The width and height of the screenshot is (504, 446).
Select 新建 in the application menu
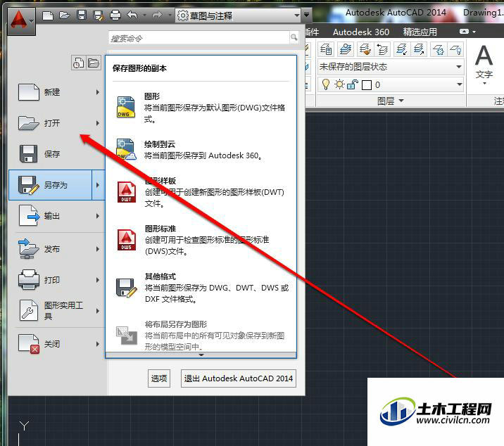56,93
